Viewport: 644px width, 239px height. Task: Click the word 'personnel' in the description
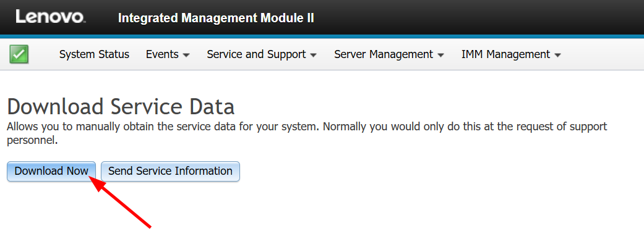click(x=32, y=141)
